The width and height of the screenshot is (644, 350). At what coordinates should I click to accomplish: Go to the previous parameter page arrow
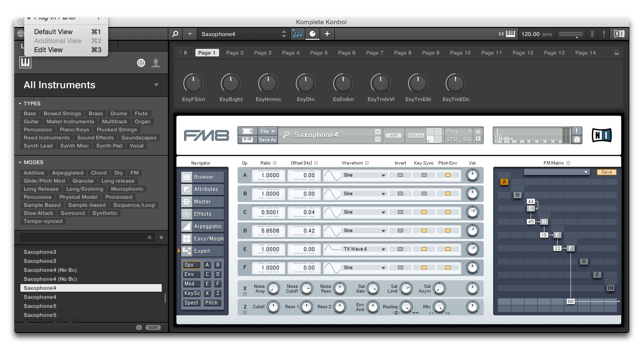click(180, 53)
